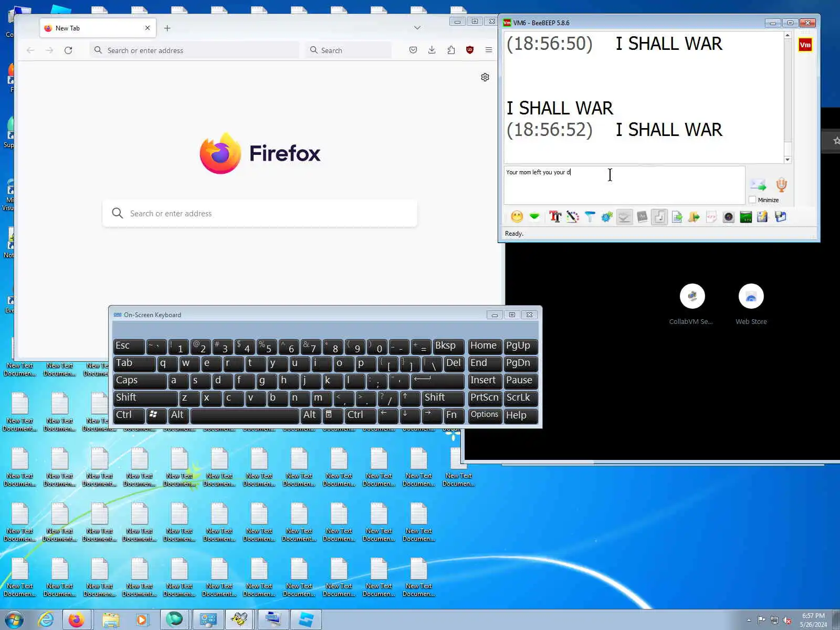Send the message with the envelope arrow icon
840x630 pixels.
tap(758, 184)
